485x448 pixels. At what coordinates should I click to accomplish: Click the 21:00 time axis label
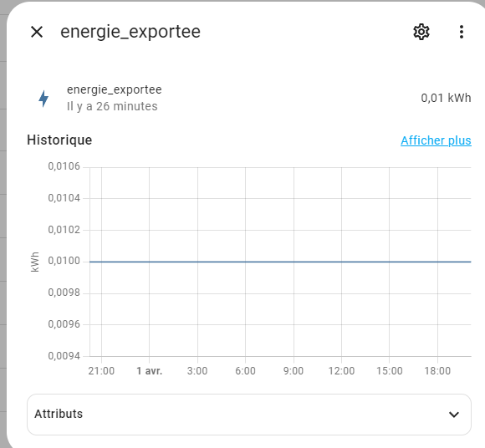(101, 371)
